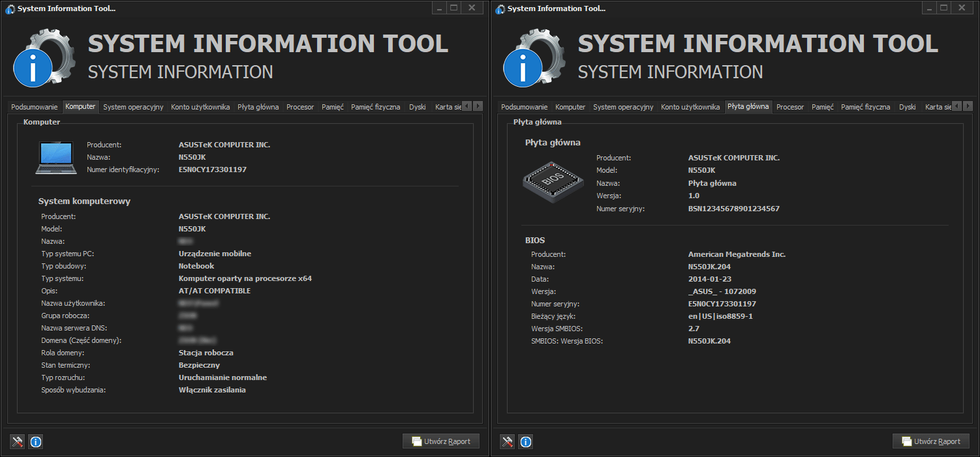This screenshot has width=980, height=457.
Task: Select Konto użytkownika tab in right window
Action: 690,107
